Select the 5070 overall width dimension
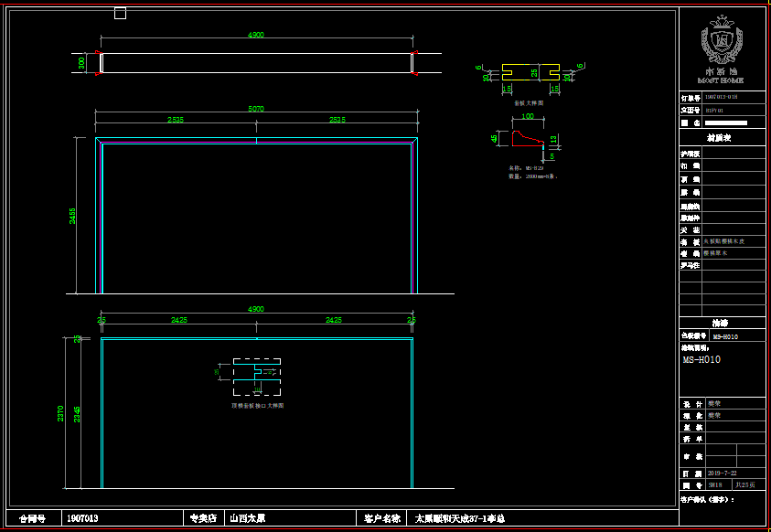771x532 pixels. 256,109
